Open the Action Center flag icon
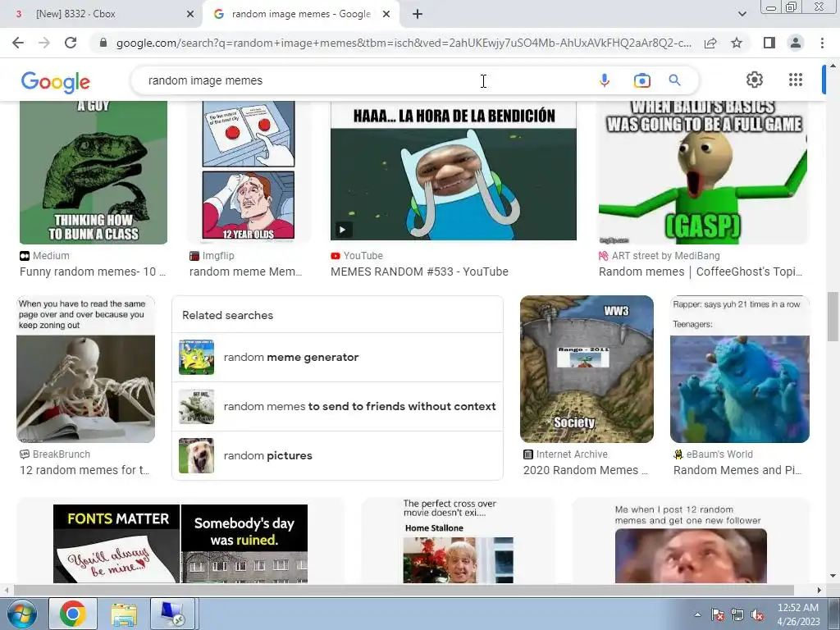Screen dimensions: 840x630 tap(717, 614)
